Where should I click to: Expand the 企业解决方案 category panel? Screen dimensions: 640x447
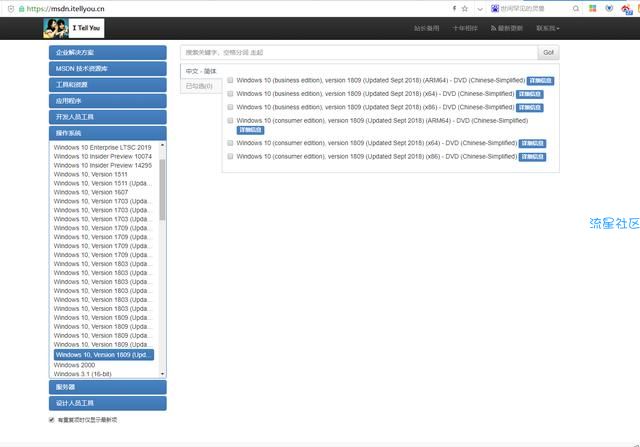point(108,53)
